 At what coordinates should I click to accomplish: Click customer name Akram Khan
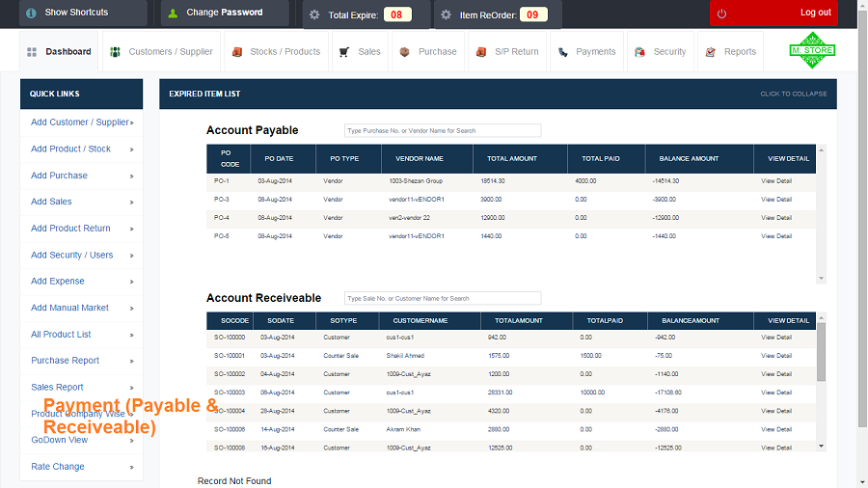(x=403, y=429)
